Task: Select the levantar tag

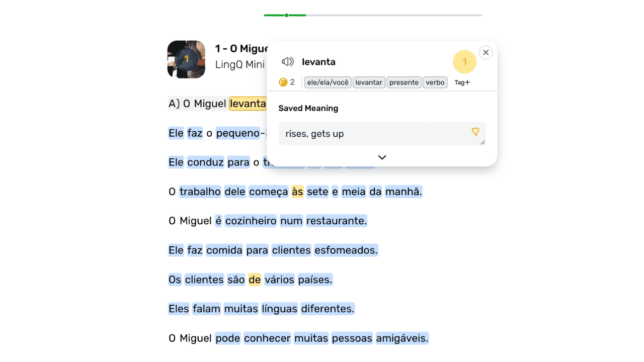Action: coord(369,82)
